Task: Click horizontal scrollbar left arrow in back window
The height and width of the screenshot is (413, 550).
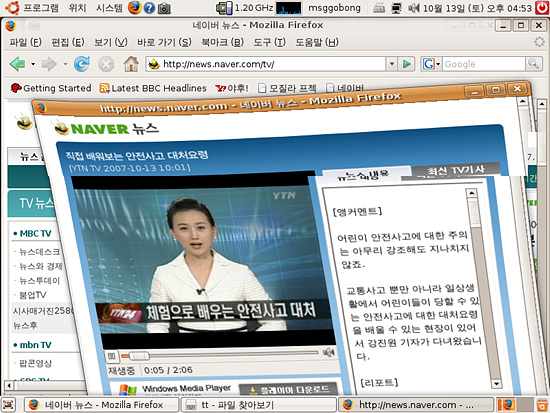Action: pyautogui.click(x=9, y=385)
